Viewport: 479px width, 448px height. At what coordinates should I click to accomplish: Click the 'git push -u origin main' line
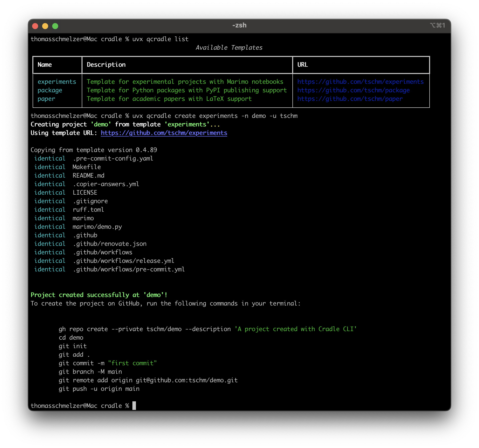[99, 389]
